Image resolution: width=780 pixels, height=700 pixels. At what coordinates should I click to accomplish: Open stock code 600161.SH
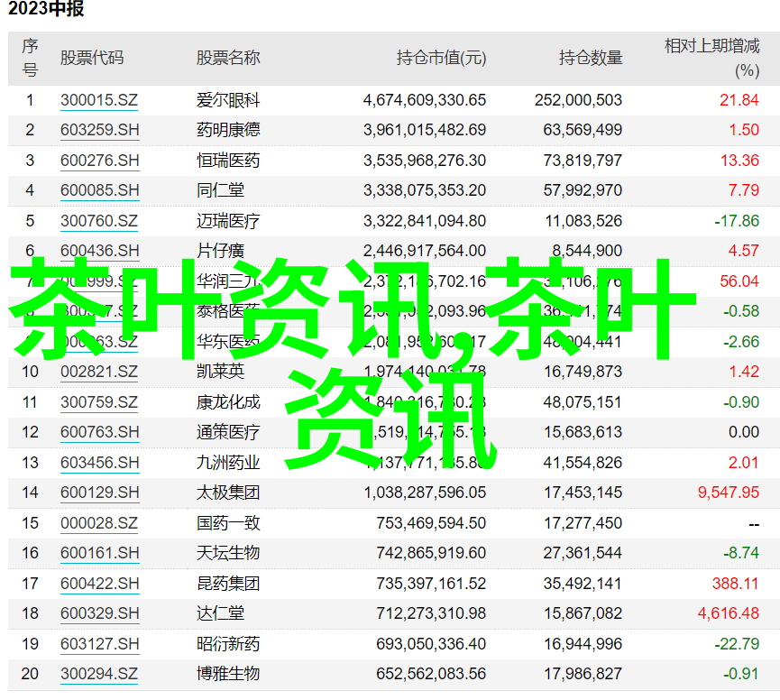pyautogui.click(x=100, y=553)
